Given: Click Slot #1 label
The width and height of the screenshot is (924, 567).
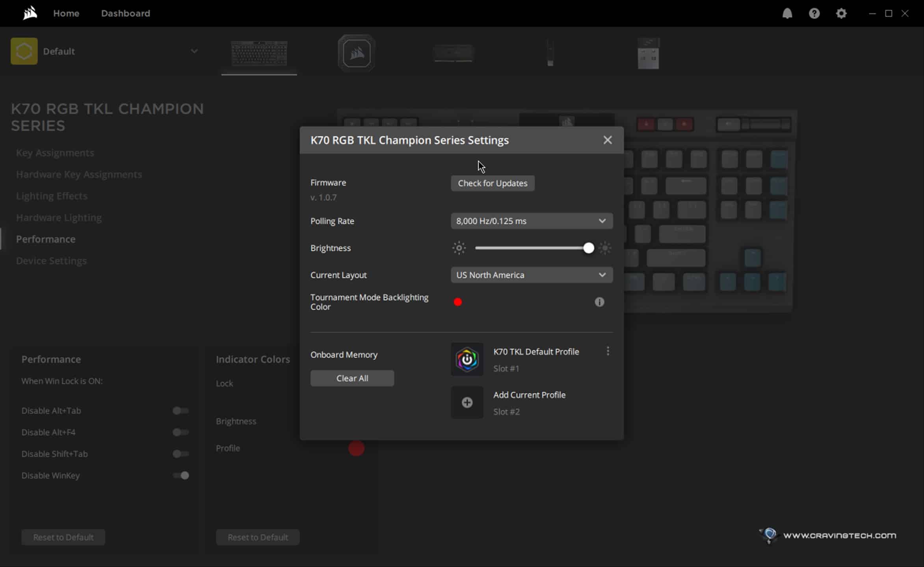Looking at the screenshot, I should click(x=506, y=369).
